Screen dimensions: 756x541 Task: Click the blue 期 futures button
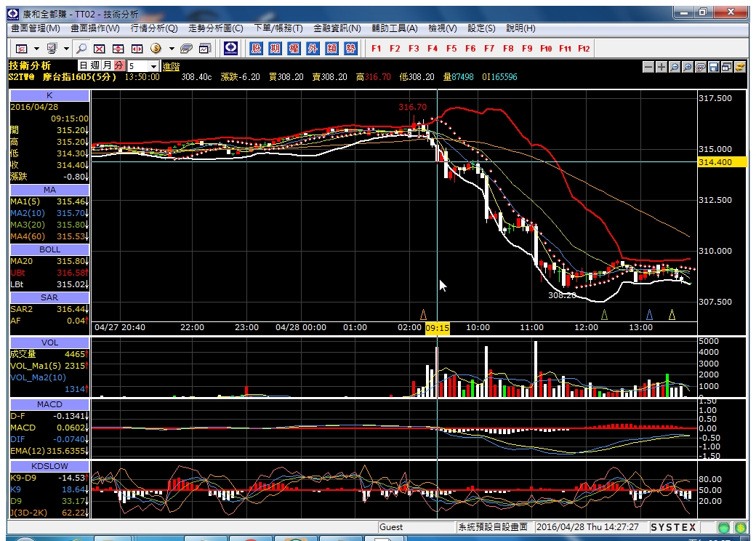tap(275, 48)
